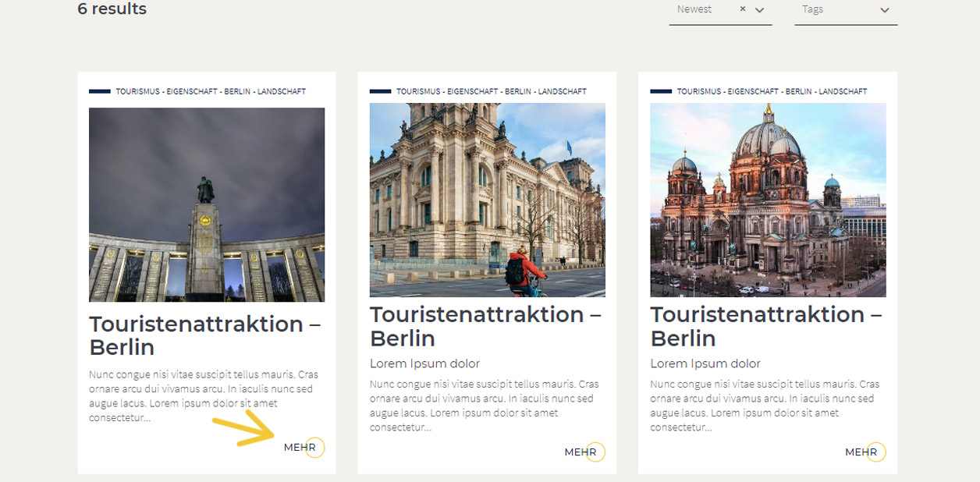Click the description text on the Soviet memorial card

204,395
